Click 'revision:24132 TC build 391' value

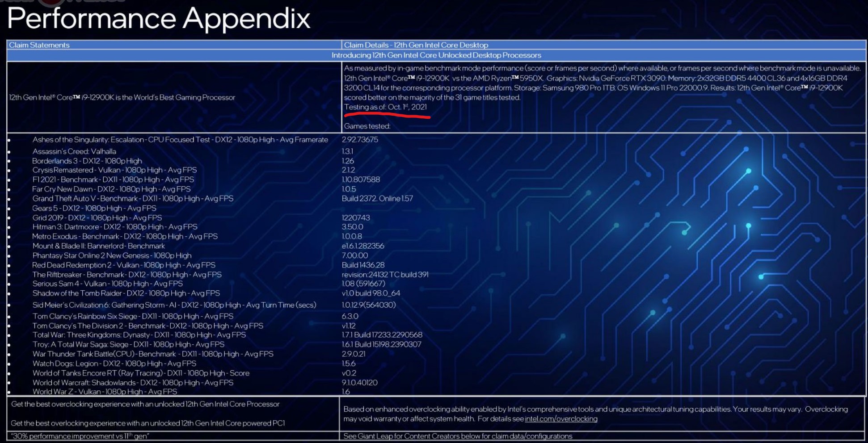[x=385, y=275]
